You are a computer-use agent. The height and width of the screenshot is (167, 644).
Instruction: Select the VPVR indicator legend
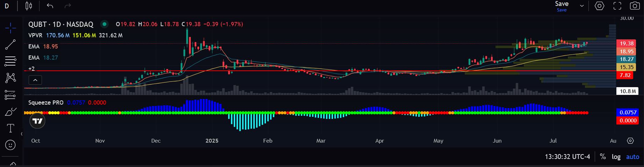[x=36, y=35]
